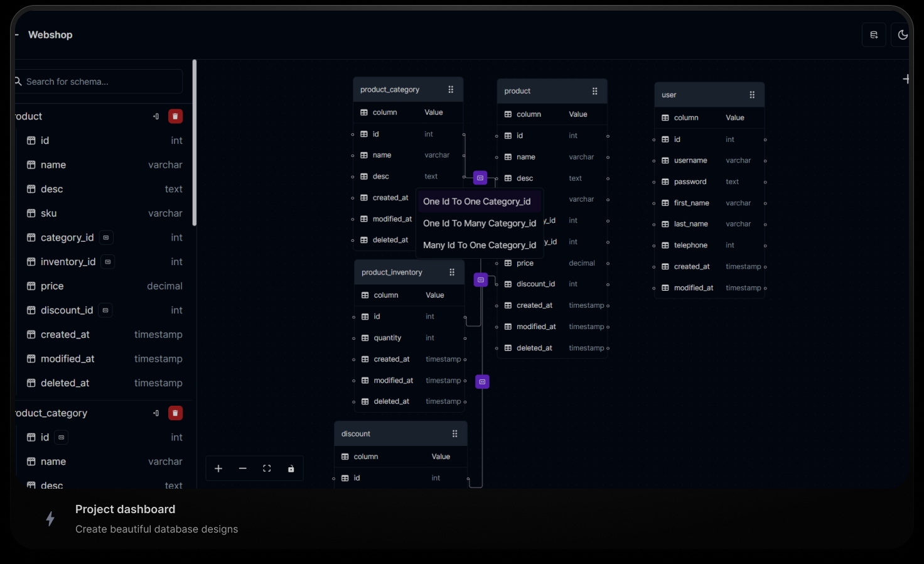Click the table icon of name row in product_category table

(364, 155)
